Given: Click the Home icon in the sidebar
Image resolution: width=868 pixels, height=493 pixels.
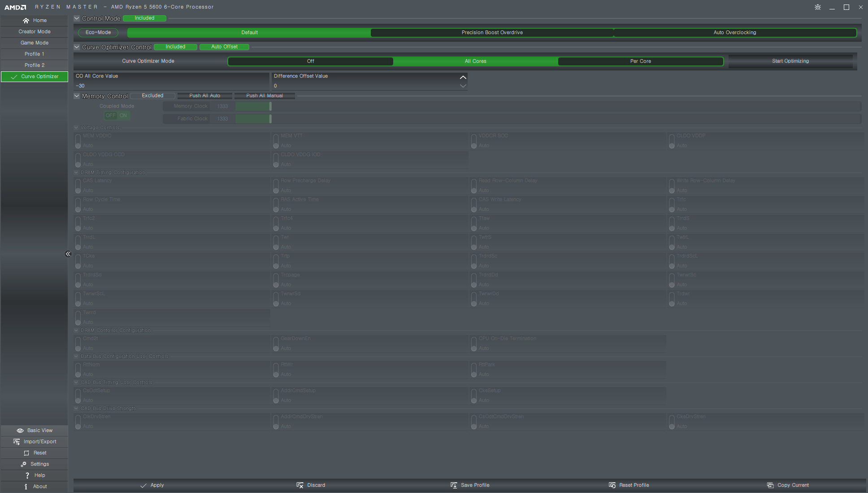Looking at the screenshot, I should [26, 21].
